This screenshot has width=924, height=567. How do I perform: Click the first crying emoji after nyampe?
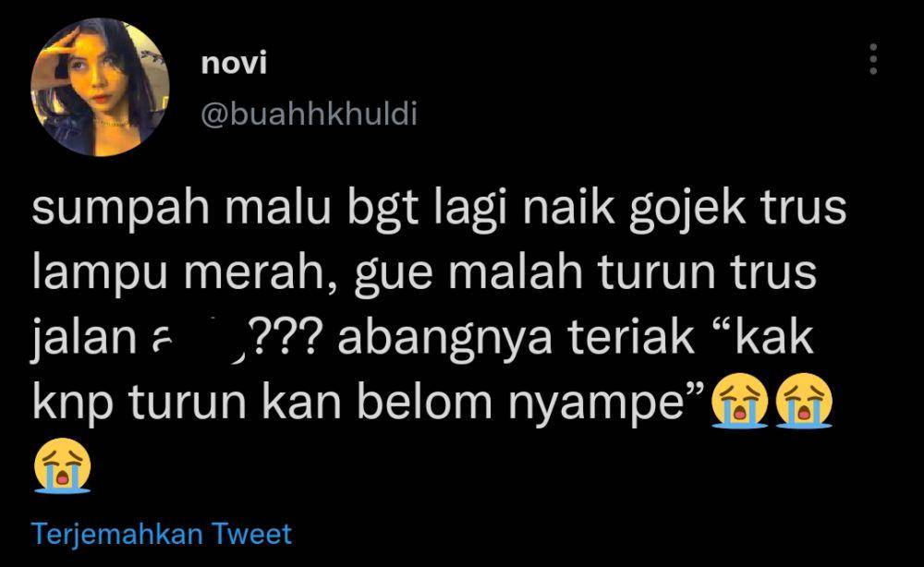(x=739, y=399)
